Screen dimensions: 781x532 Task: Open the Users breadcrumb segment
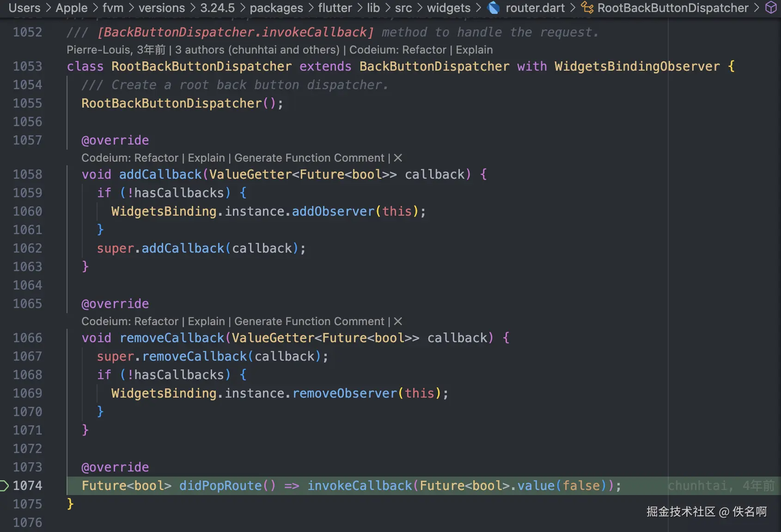(x=24, y=8)
